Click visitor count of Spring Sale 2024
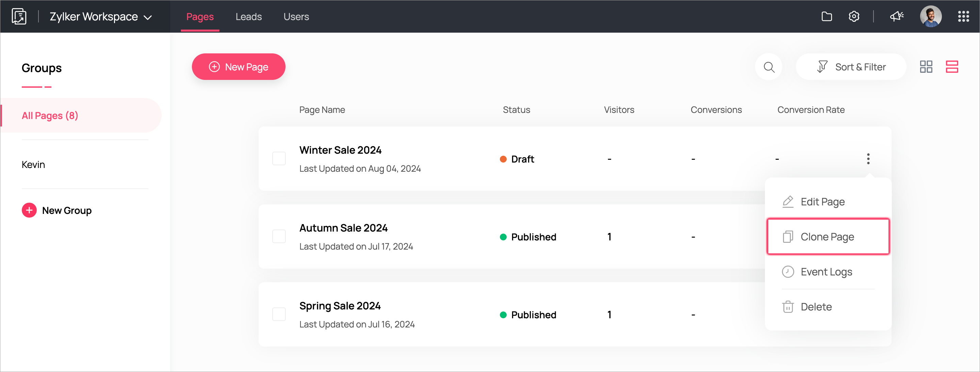 (x=609, y=315)
